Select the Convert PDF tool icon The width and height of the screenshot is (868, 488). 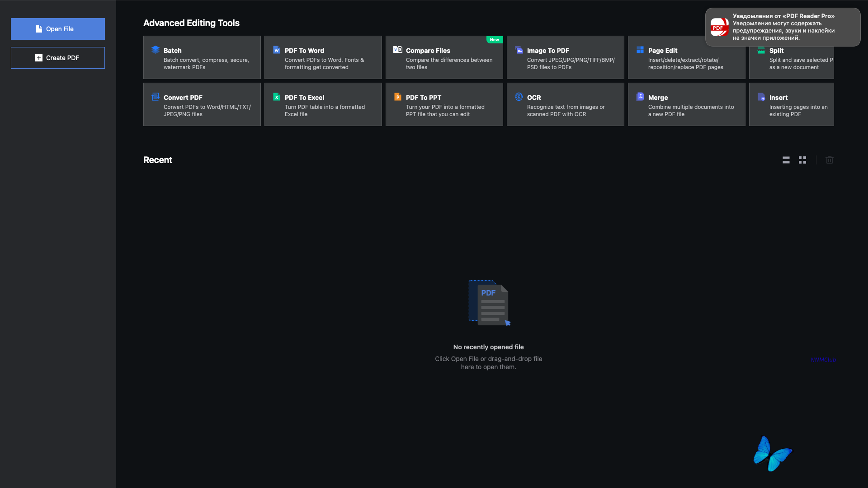156,97
